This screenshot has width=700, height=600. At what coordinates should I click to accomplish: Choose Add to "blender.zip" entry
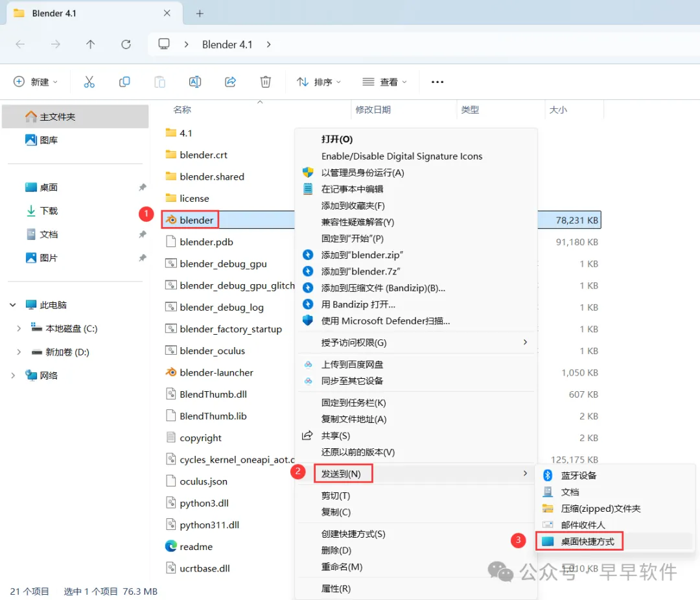[362, 255]
